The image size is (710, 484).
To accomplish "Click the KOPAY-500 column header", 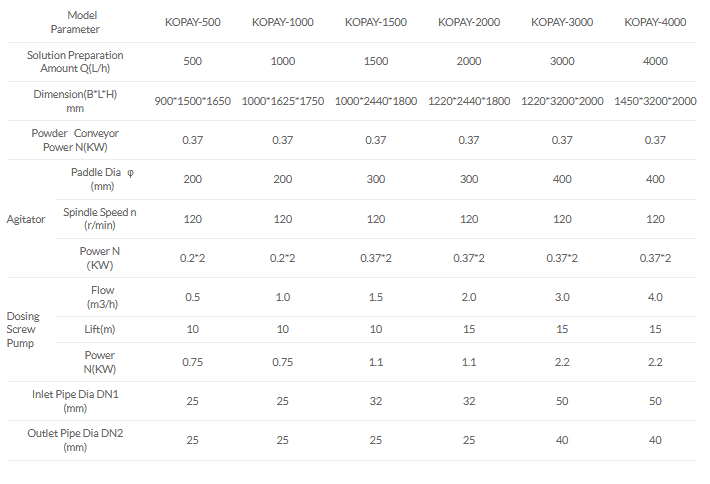I will (194, 22).
